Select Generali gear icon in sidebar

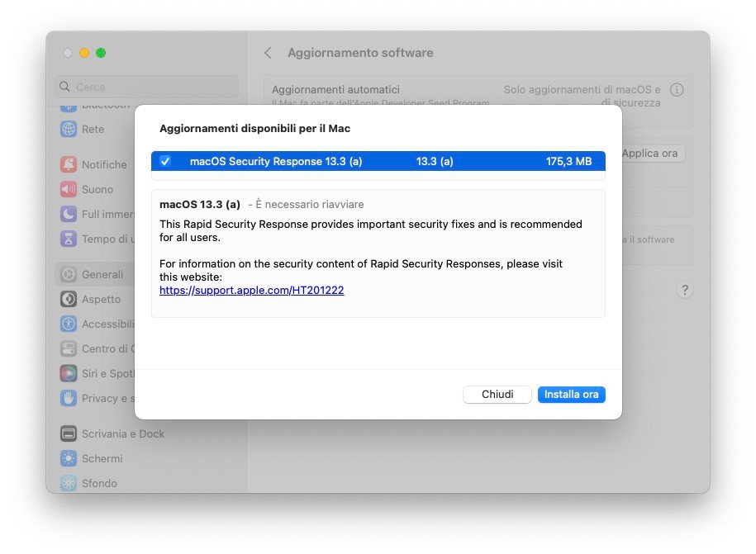pyautogui.click(x=69, y=275)
